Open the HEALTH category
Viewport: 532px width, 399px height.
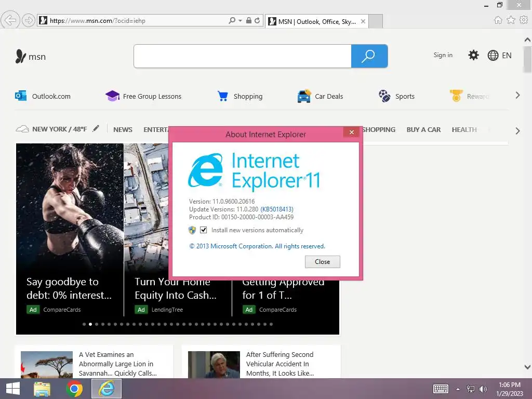coord(464,129)
